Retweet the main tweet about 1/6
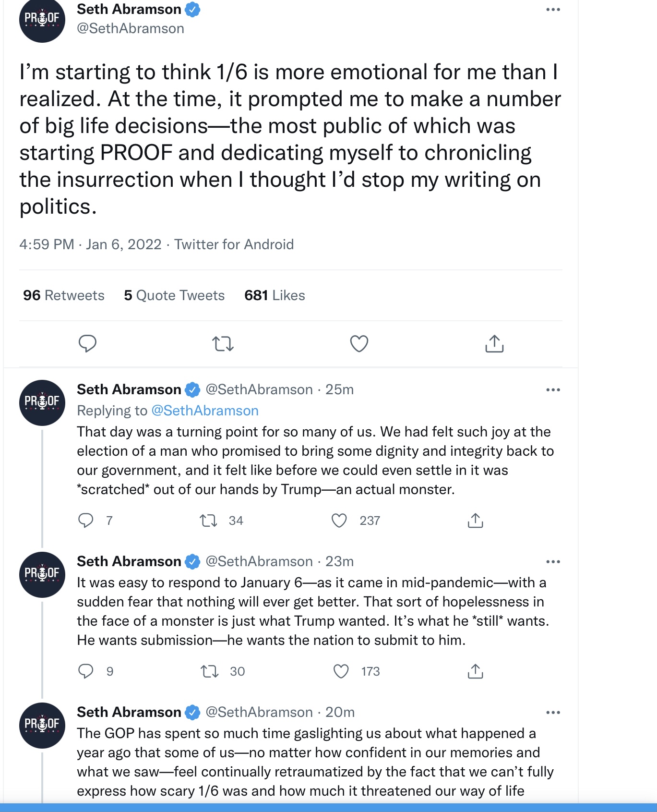 [x=223, y=344]
